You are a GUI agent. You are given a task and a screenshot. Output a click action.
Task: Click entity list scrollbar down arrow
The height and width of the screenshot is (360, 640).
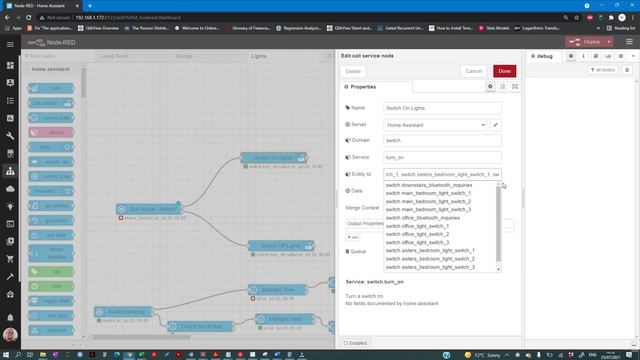pos(498,269)
